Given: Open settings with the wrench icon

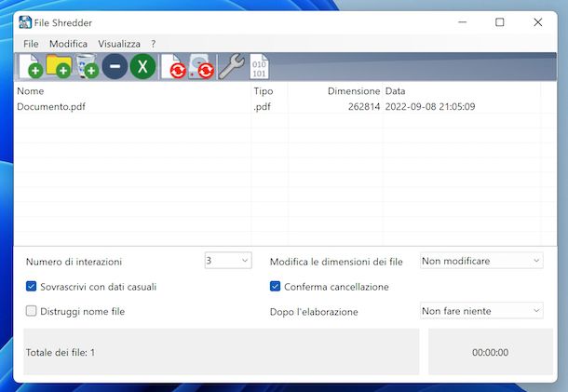Looking at the screenshot, I should [x=232, y=66].
